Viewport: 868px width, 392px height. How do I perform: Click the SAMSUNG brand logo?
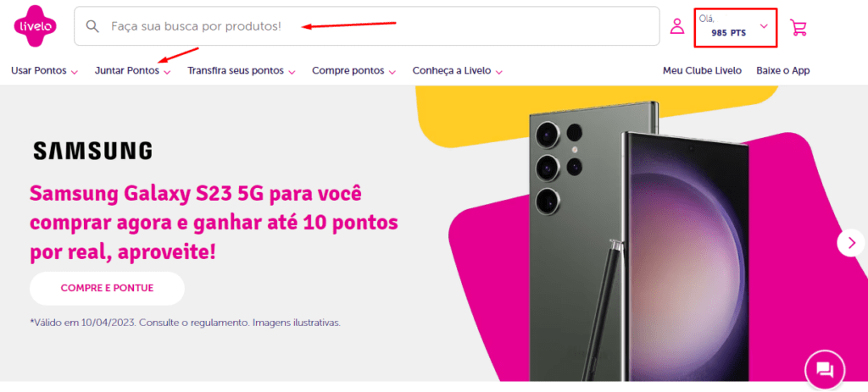pyautogui.click(x=92, y=151)
